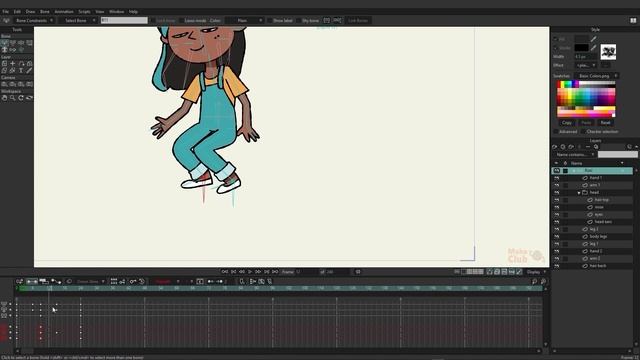Click the stroke color swatch
The width and height of the screenshot is (640, 360).
[x=581, y=48]
